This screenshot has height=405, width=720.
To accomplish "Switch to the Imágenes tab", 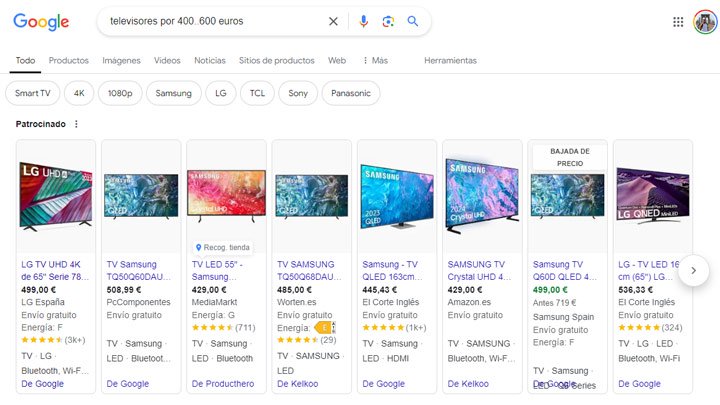I will [x=121, y=61].
